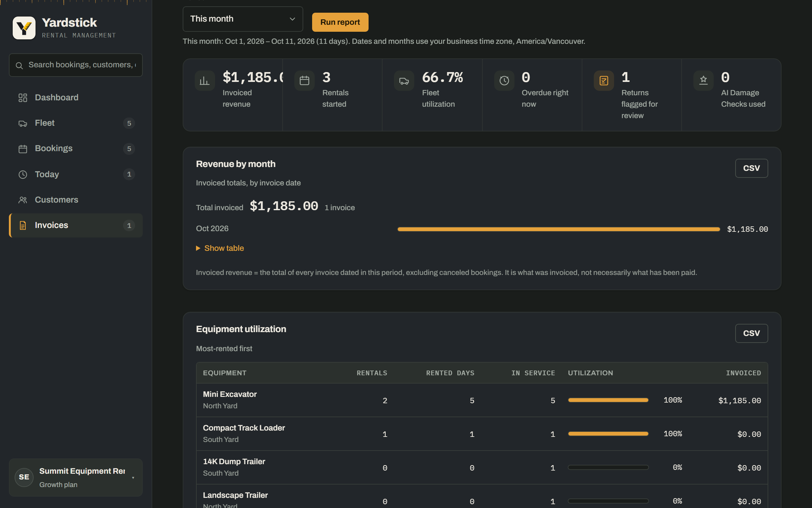Click the Fleet utilization truck icon
Image resolution: width=812 pixels, height=508 pixels.
(x=404, y=81)
